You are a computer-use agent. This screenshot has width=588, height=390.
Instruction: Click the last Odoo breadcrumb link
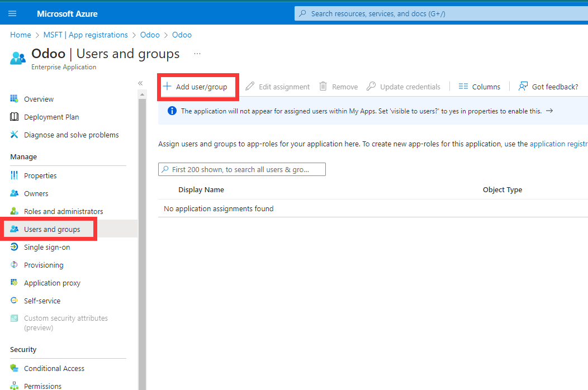[x=182, y=35]
